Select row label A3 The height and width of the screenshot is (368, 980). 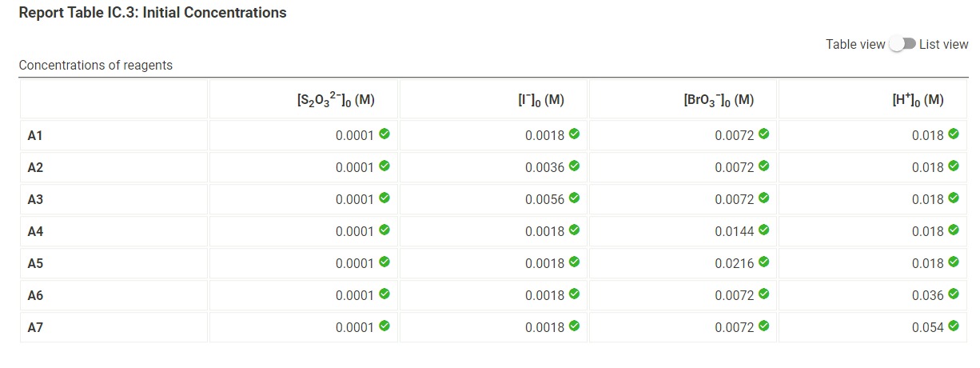35,200
